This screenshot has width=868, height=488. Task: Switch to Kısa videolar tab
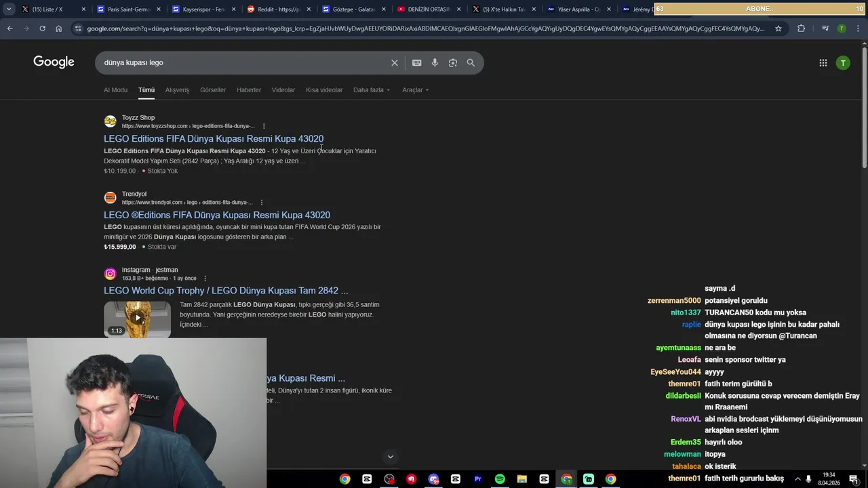[324, 90]
